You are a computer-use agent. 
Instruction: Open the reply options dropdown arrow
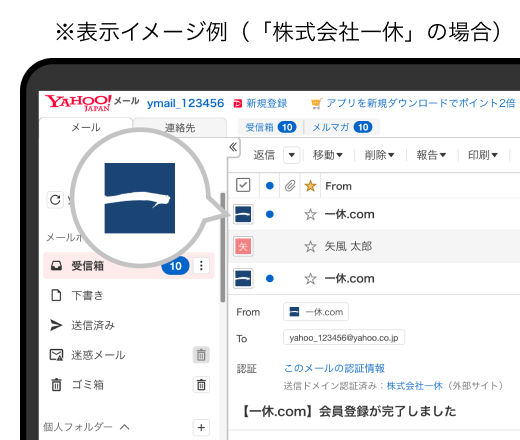[292, 155]
